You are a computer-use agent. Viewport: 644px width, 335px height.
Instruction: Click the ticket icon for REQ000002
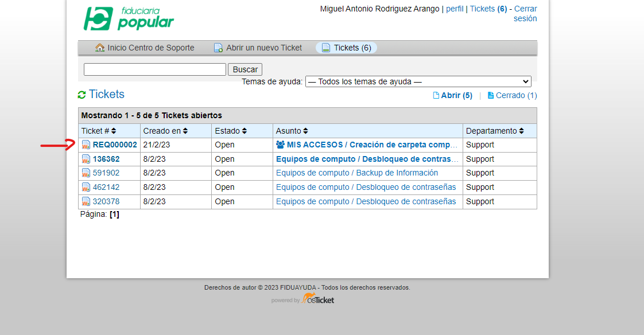(86, 145)
